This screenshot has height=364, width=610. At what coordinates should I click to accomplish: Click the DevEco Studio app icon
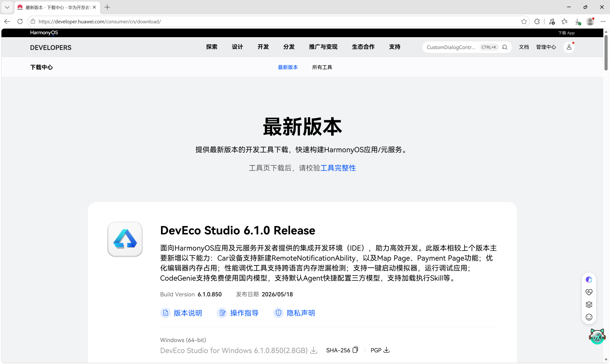tap(125, 239)
